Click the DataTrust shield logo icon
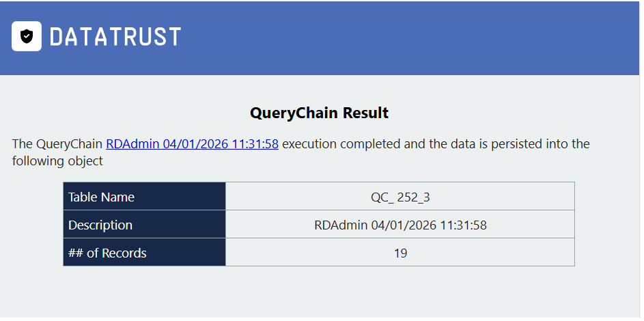 27,36
